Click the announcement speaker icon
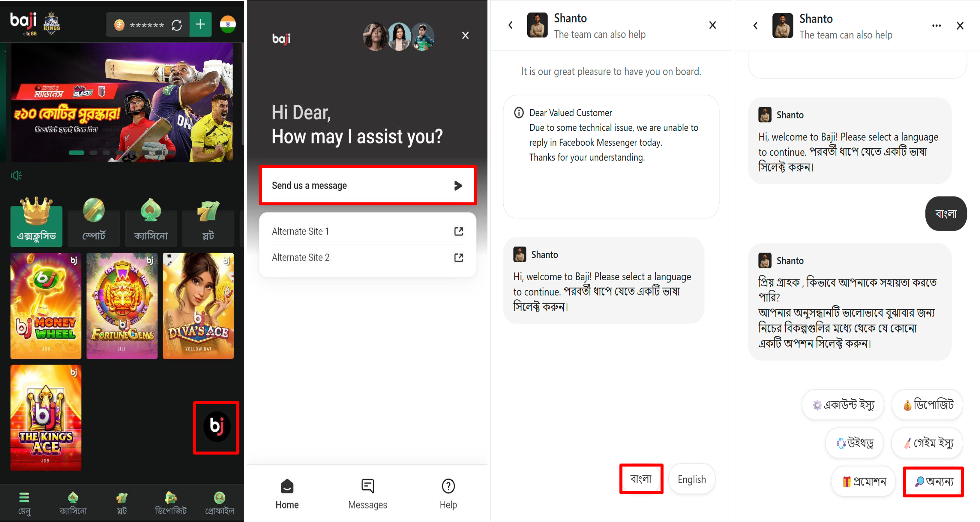Viewport: 980px width, 522px height. point(16,175)
